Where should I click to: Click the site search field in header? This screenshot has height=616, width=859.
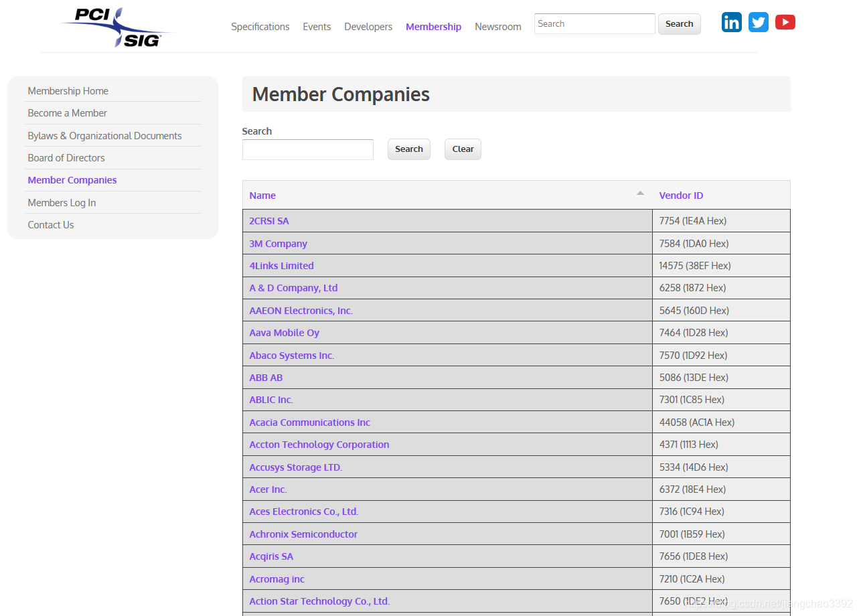point(595,23)
